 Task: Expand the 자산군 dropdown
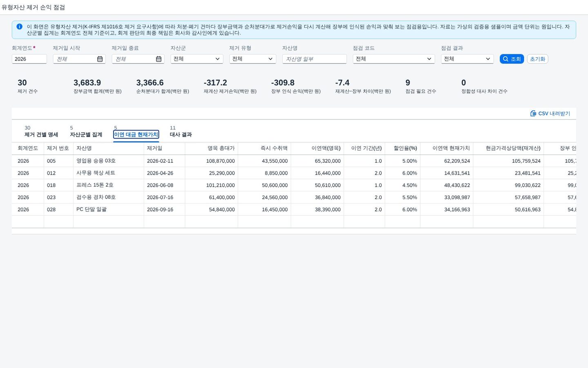(x=197, y=59)
